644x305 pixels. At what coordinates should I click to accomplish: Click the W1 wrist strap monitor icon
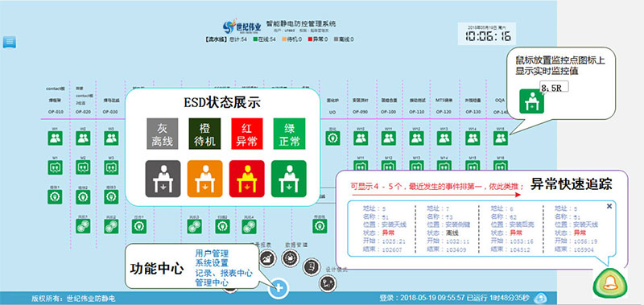(x=55, y=138)
